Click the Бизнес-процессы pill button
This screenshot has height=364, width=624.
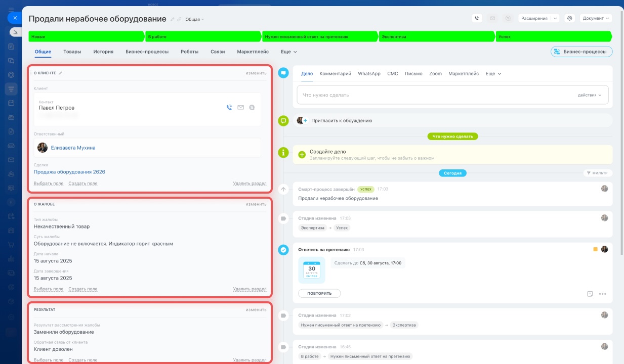pos(581,52)
